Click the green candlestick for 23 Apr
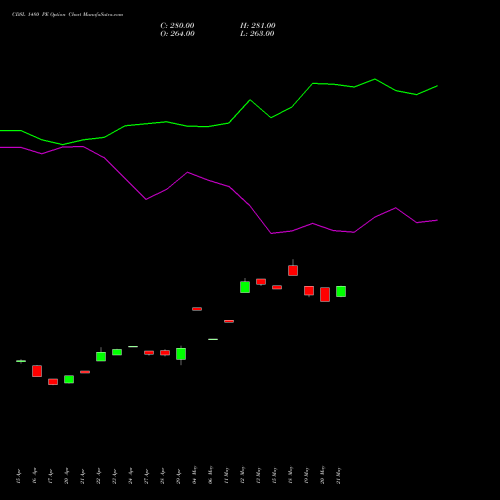The image size is (500, 500). coord(117,352)
